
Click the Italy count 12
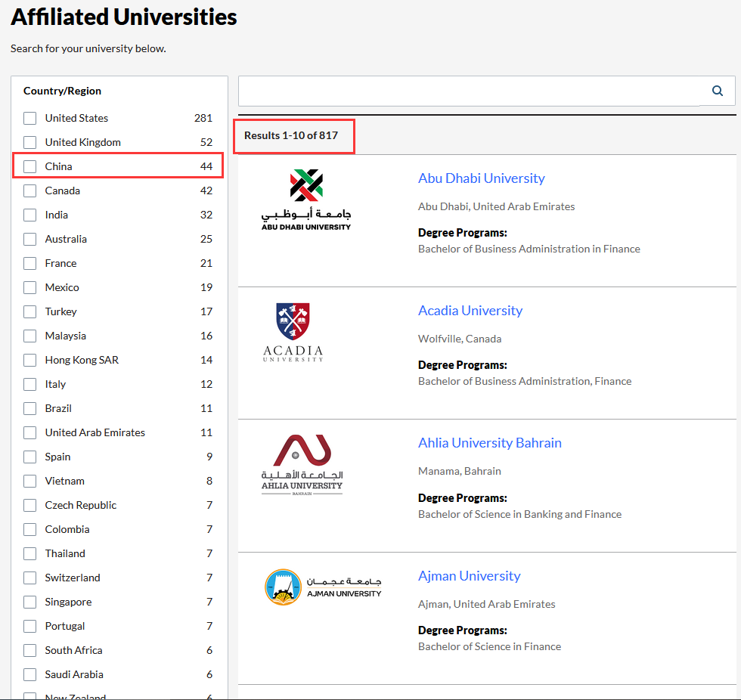pos(206,384)
